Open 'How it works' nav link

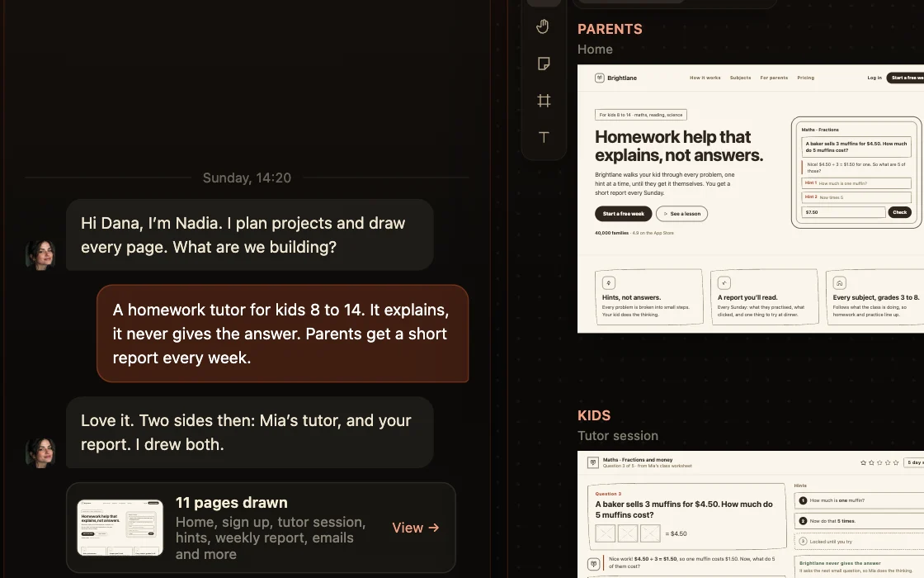[x=705, y=78]
